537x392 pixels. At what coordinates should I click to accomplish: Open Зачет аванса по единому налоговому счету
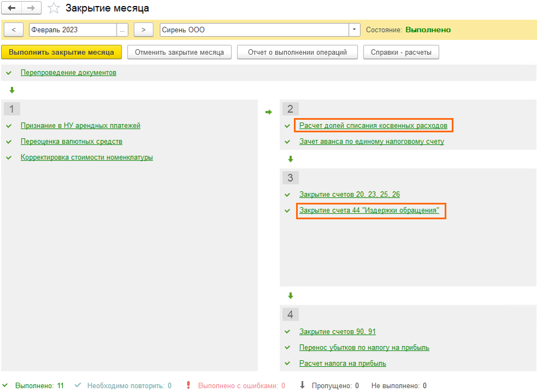tap(372, 141)
